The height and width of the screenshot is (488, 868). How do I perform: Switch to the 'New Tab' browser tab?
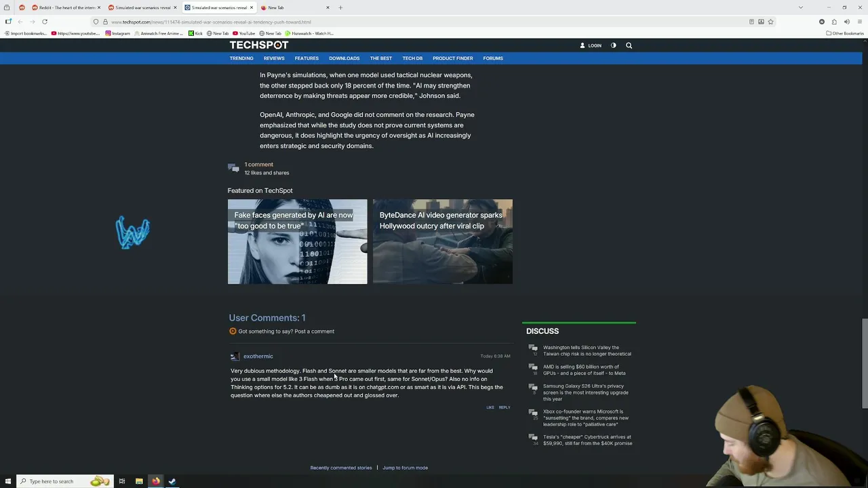coord(295,7)
